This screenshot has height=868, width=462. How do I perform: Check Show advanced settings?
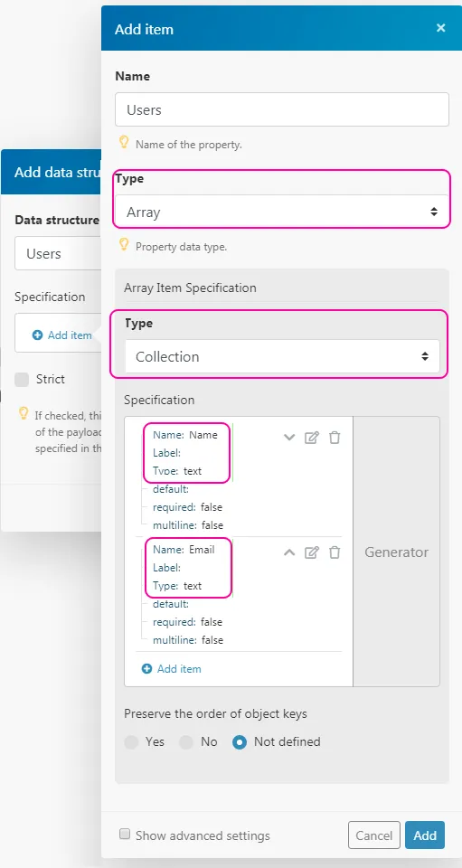point(125,834)
